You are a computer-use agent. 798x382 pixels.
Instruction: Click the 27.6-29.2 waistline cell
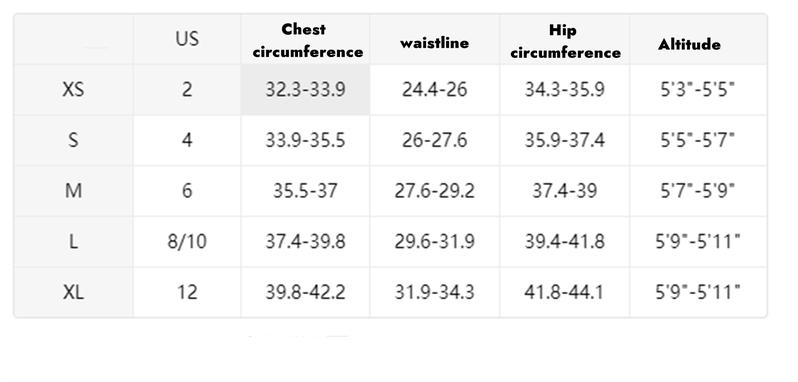tap(435, 191)
